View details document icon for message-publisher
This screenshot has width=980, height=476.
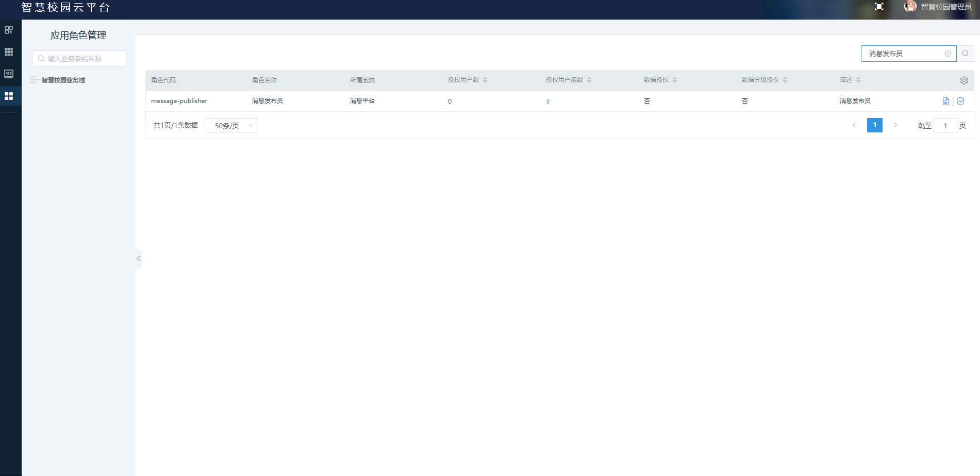click(946, 101)
